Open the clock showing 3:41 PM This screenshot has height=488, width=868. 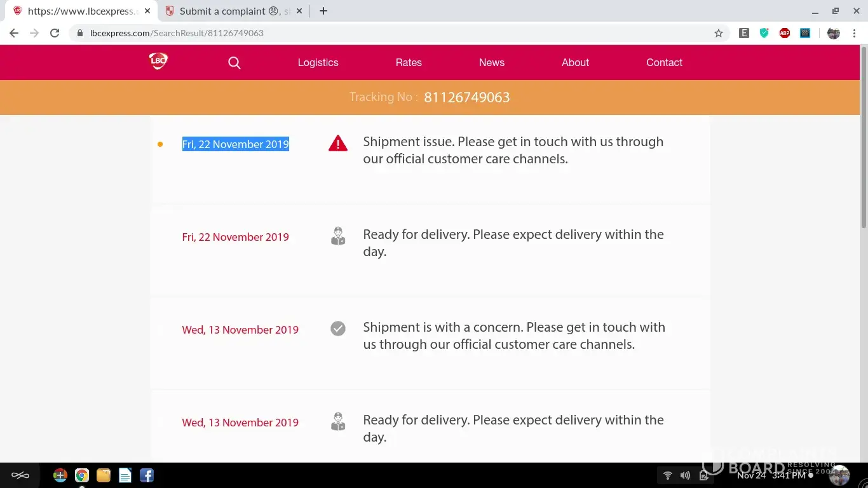(x=789, y=475)
